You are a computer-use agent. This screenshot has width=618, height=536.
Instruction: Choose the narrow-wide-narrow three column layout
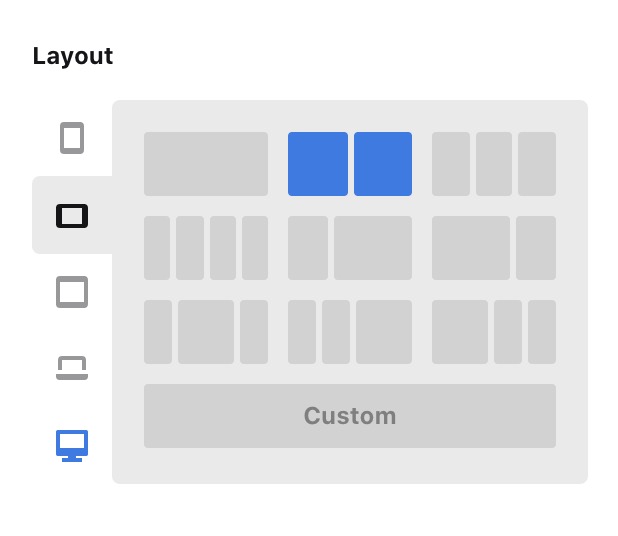[206, 332]
